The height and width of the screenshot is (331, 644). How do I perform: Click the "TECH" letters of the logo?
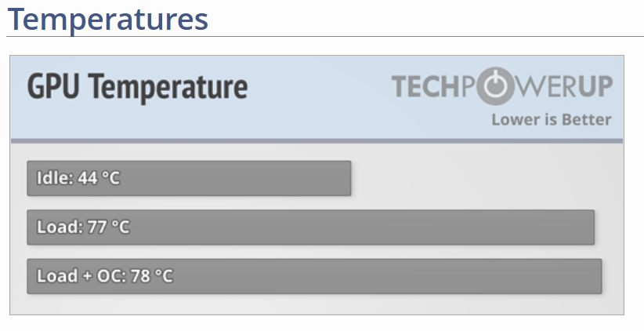(423, 88)
